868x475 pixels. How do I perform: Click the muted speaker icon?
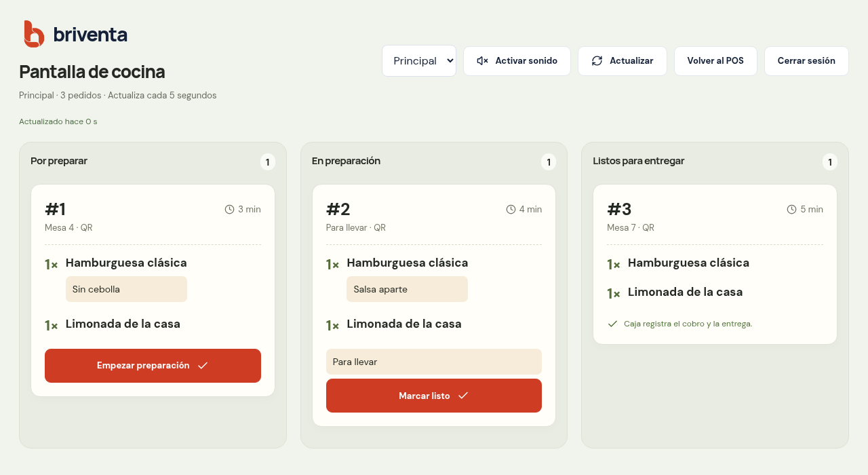pyautogui.click(x=483, y=61)
